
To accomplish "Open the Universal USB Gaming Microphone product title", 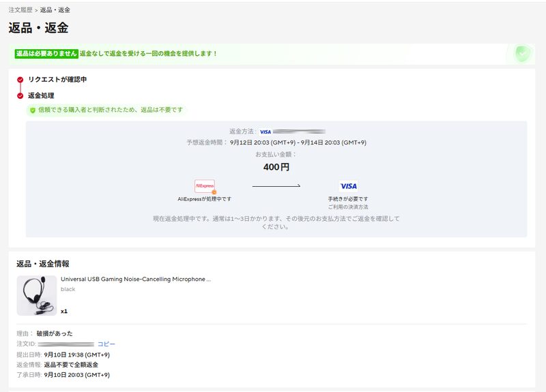I will [136, 280].
